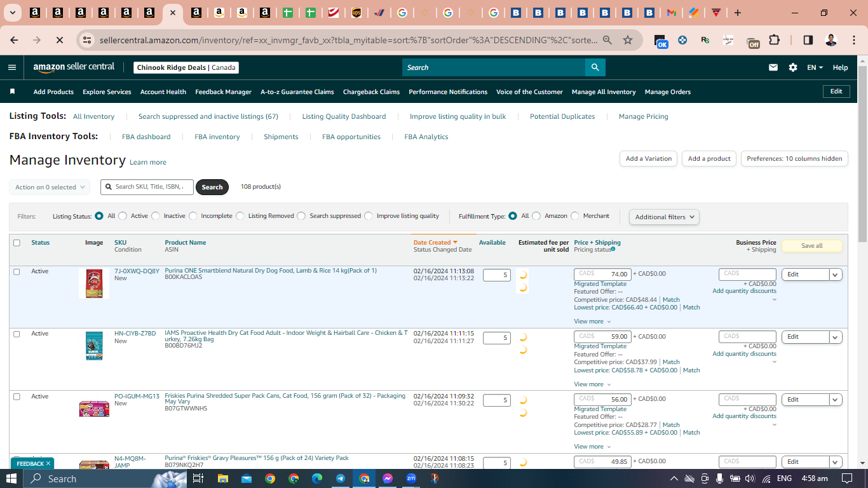
Task: Check the Friskies Shredded Super Pack row checkbox
Action: 17,396
